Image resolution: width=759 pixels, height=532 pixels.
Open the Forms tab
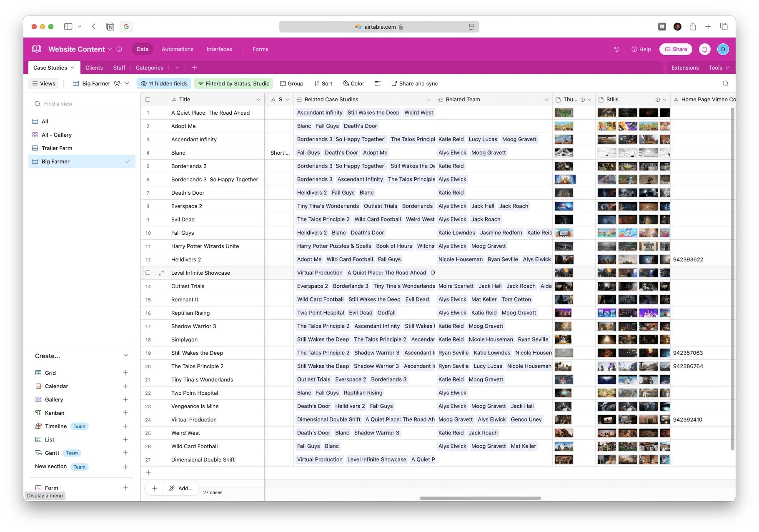coord(261,49)
